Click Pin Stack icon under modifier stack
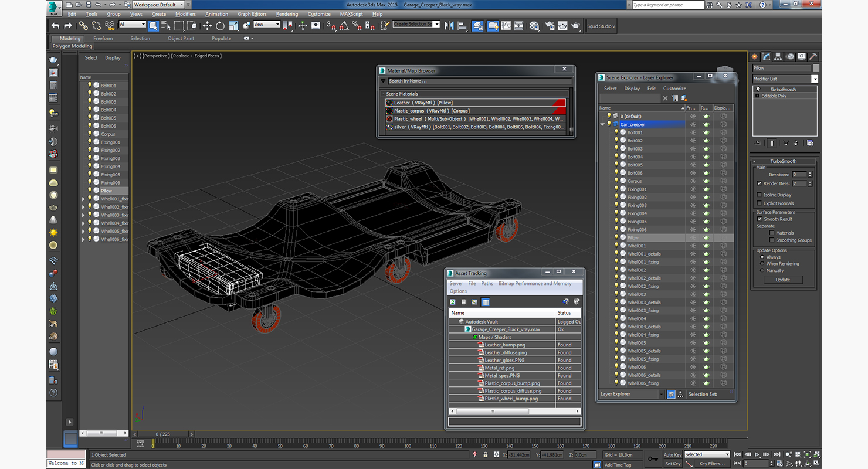The width and height of the screenshot is (868, 469). point(758,142)
